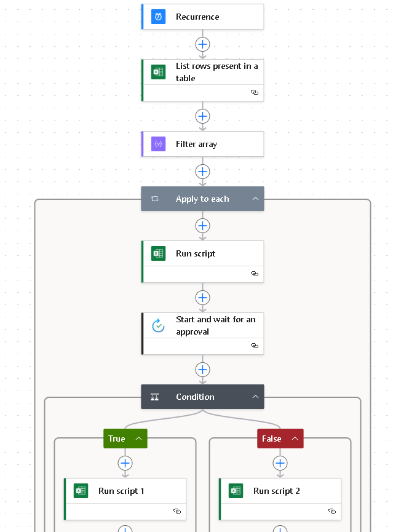
Task: Add an action above Run script 1
Action: pyautogui.click(x=125, y=463)
